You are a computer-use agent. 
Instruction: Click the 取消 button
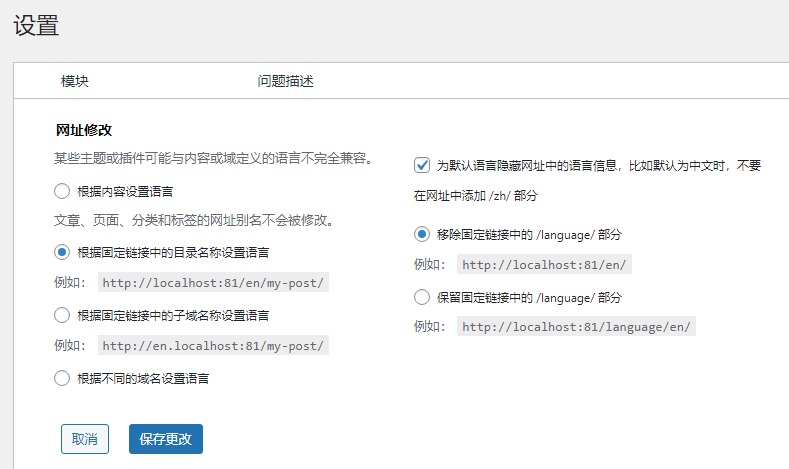[85, 439]
